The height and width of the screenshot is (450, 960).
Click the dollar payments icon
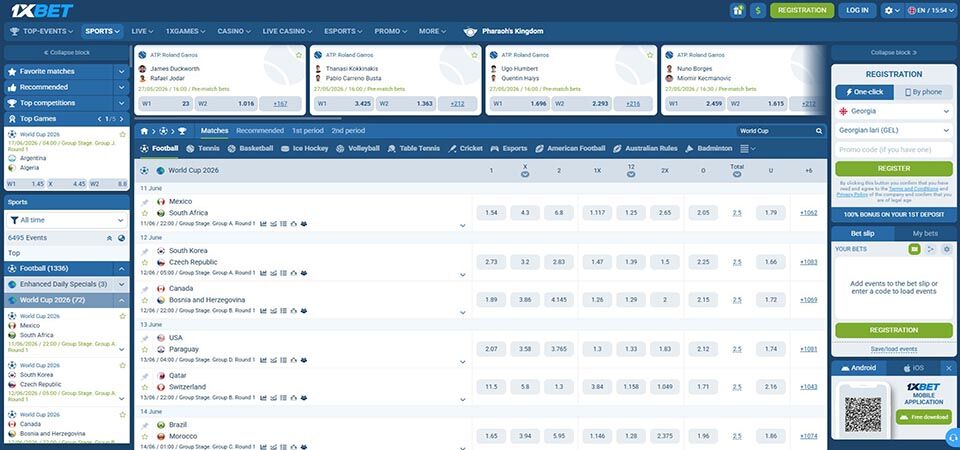coord(758,10)
